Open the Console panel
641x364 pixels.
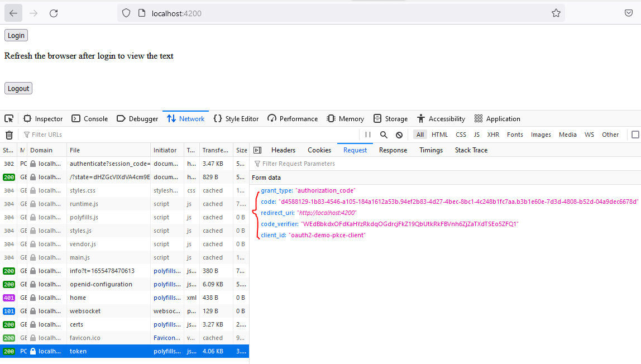(89, 118)
